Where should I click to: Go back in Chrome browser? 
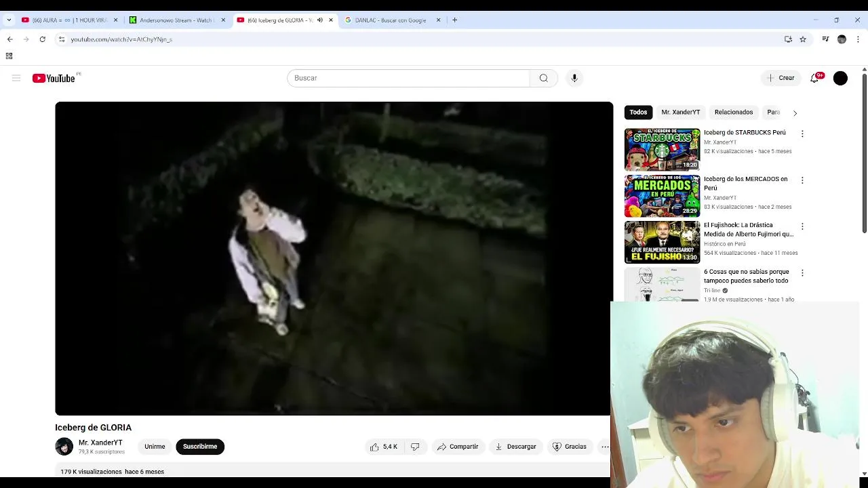[10, 39]
